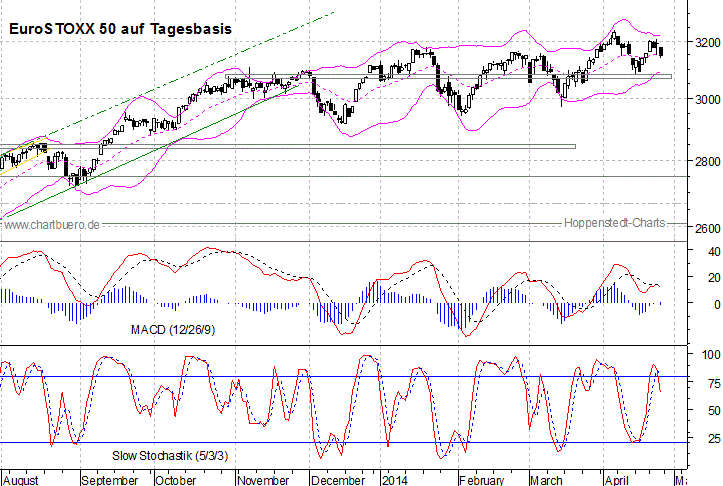This screenshot has height=486, width=723.
Task: Click the chart title 'EuroSTOXX 50 auf Tagesbasis'
Action: (120, 29)
